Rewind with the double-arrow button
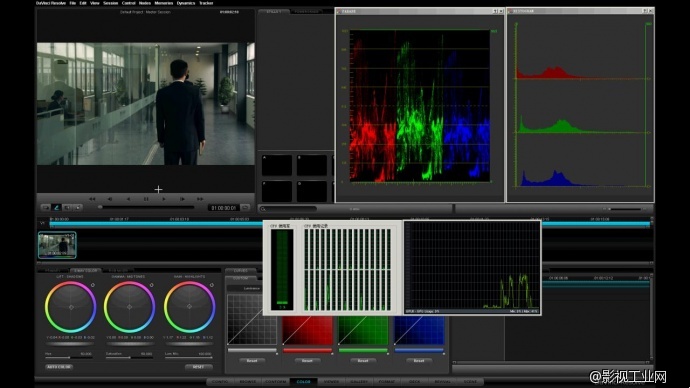690x388 pixels. pyautogui.click(x=92, y=199)
